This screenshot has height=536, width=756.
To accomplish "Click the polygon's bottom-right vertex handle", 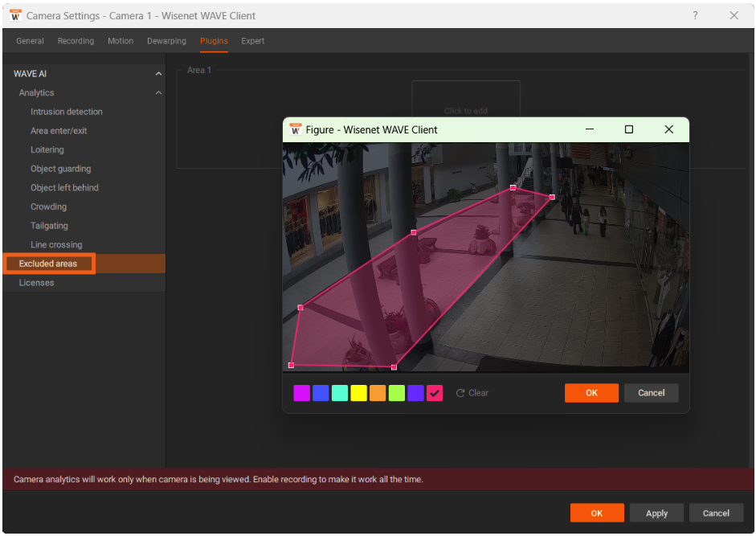I will click(x=394, y=367).
